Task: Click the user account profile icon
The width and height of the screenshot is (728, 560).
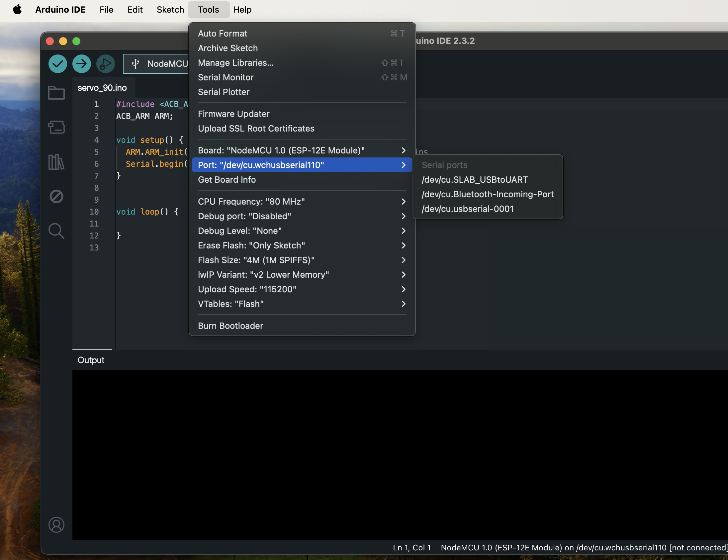Action: (56, 525)
